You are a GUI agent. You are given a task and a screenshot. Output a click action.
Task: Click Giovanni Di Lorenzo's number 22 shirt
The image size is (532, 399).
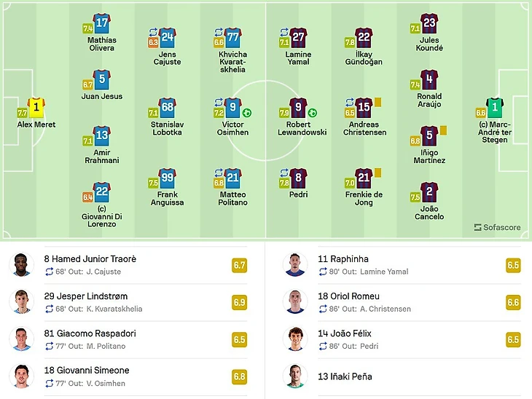102,192
